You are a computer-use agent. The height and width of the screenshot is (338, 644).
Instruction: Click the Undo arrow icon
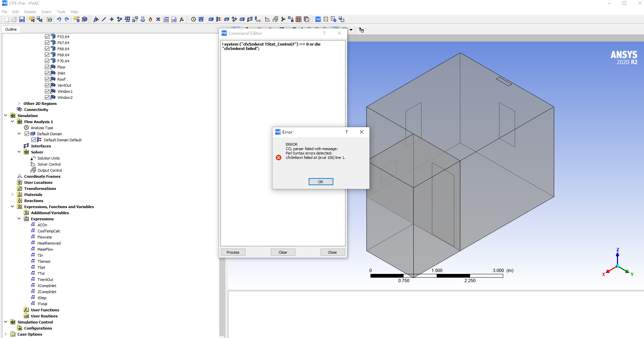pos(59,20)
